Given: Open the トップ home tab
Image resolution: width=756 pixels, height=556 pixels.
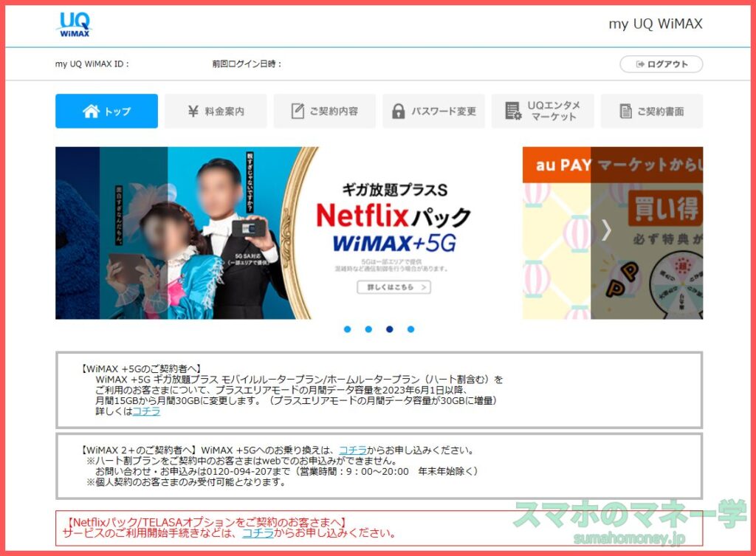Looking at the screenshot, I should coord(106,111).
